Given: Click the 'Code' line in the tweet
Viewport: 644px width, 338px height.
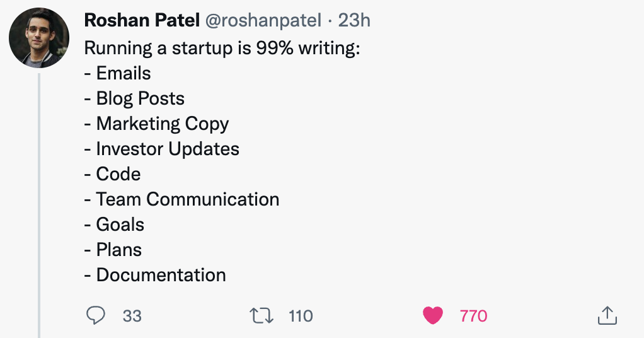Looking at the screenshot, I should coord(112,174).
